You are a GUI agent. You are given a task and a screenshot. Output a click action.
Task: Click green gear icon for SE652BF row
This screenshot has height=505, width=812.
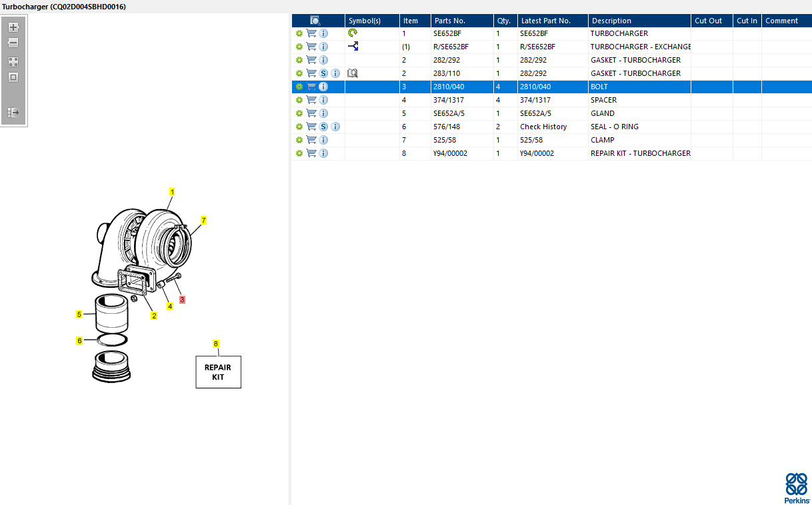(299, 33)
